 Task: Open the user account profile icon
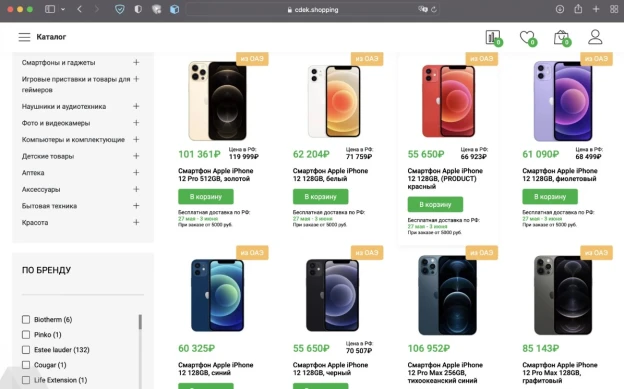tap(595, 37)
